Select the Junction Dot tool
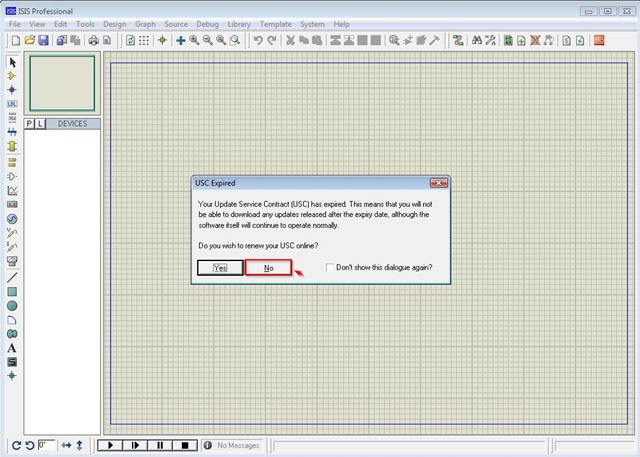Image resolution: width=640 pixels, height=457 pixels. click(12, 89)
